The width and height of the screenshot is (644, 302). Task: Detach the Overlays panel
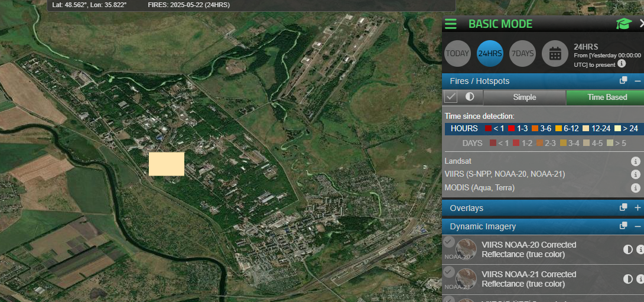coord(623,207)
